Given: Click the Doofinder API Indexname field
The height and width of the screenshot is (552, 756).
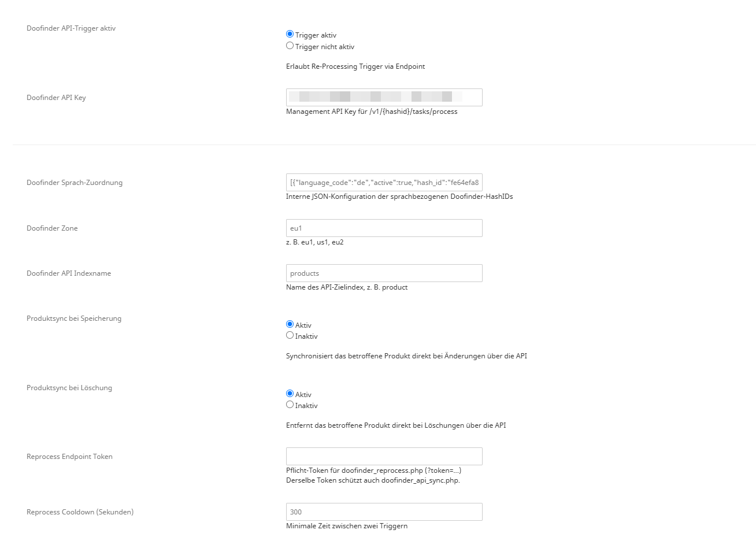Looking at the screenshot, I should 384,273.
